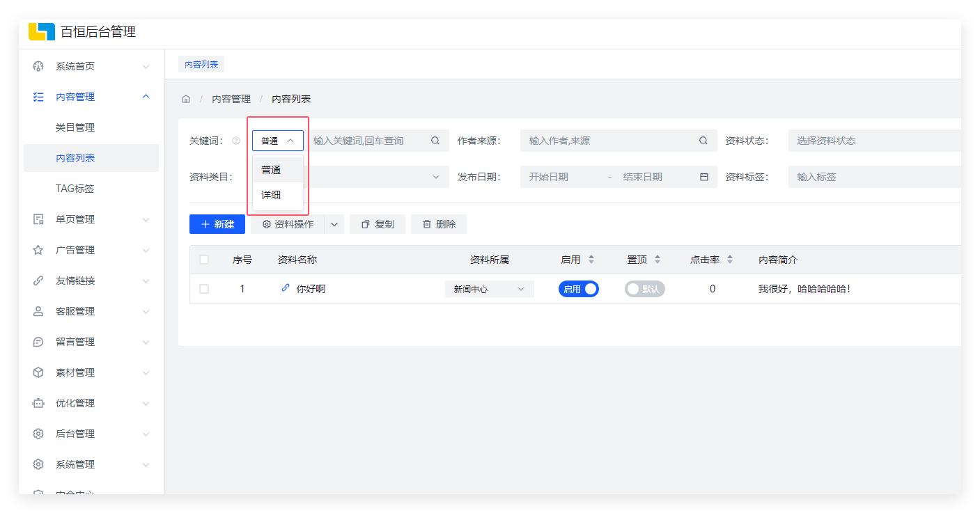Expand the 资料操作 dropdown arrow
The image size is (980, 513).
click(334, 224)
